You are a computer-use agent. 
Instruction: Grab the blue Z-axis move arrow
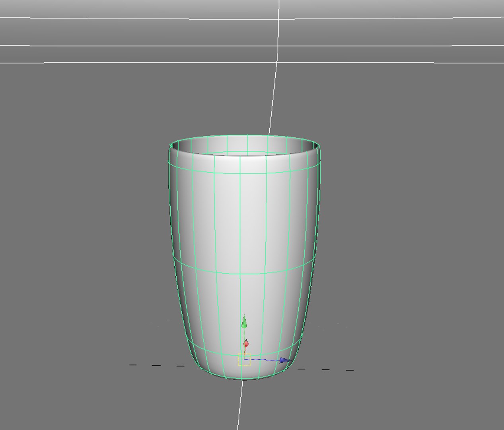285,360
